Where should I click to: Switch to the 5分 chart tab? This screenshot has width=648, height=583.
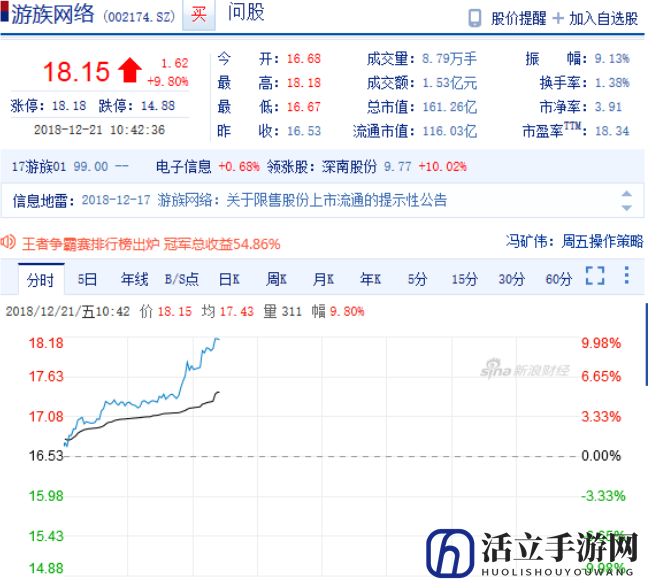point(417,280)
